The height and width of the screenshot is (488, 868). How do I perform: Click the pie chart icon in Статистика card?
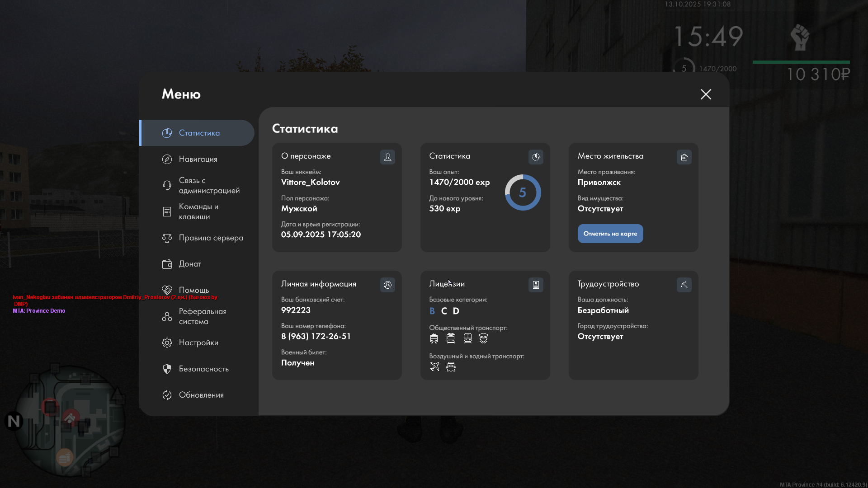536,157
